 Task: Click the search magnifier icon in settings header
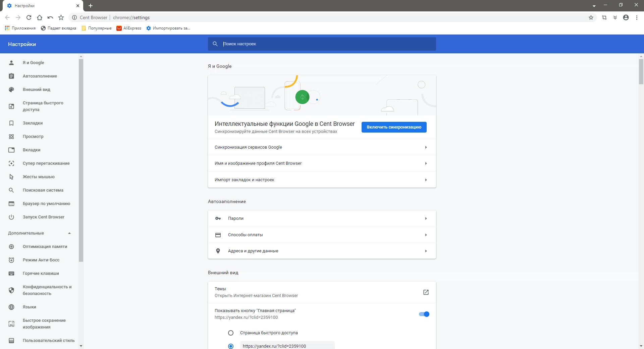(215, 44)
